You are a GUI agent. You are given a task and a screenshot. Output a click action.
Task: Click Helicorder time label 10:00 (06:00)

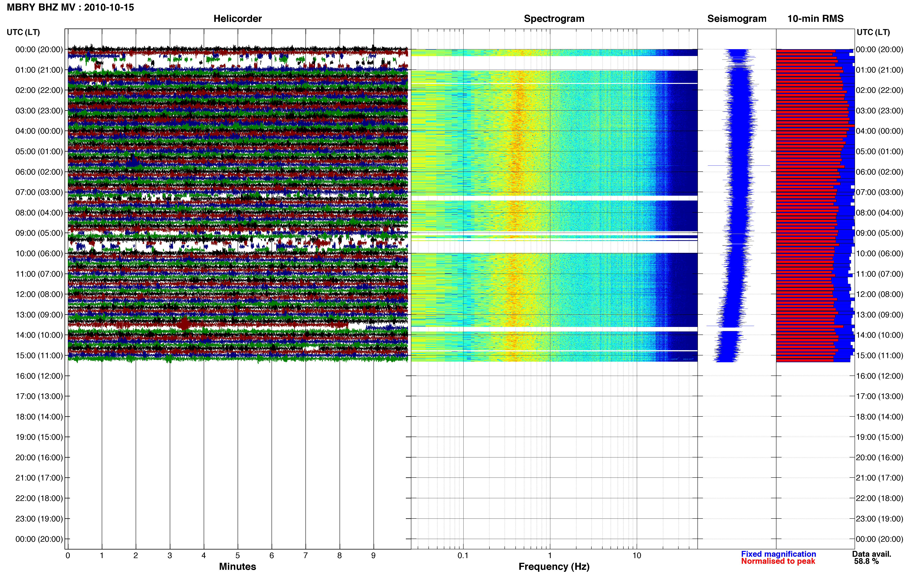click(39, 253)
